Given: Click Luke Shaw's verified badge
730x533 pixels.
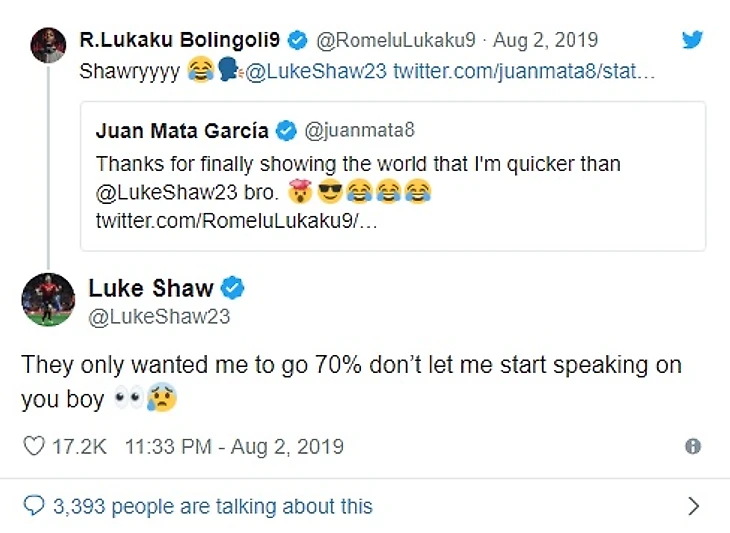Looking at the screenshot, I should [x=234, y=289].
